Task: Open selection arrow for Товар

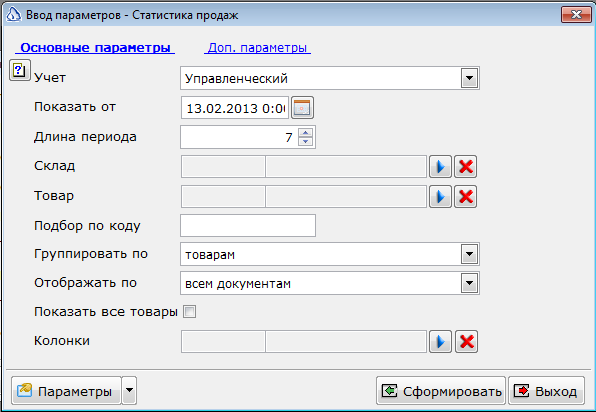Action: pos(440,196)
